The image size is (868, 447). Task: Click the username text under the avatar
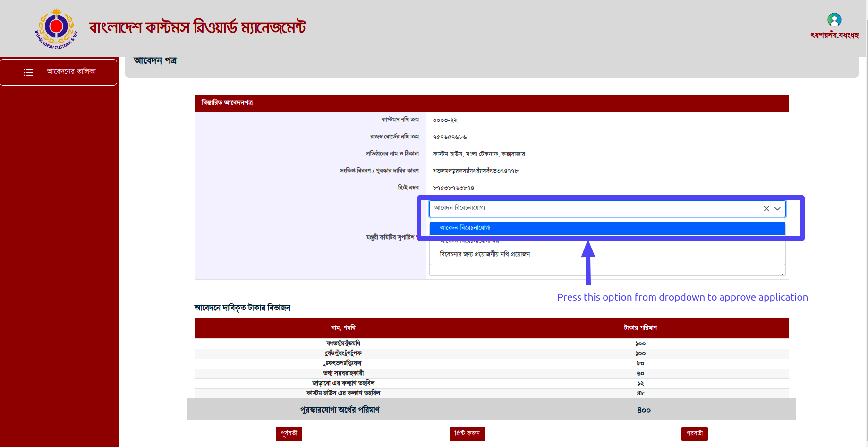pyautogui.click(x=834, y=35)
